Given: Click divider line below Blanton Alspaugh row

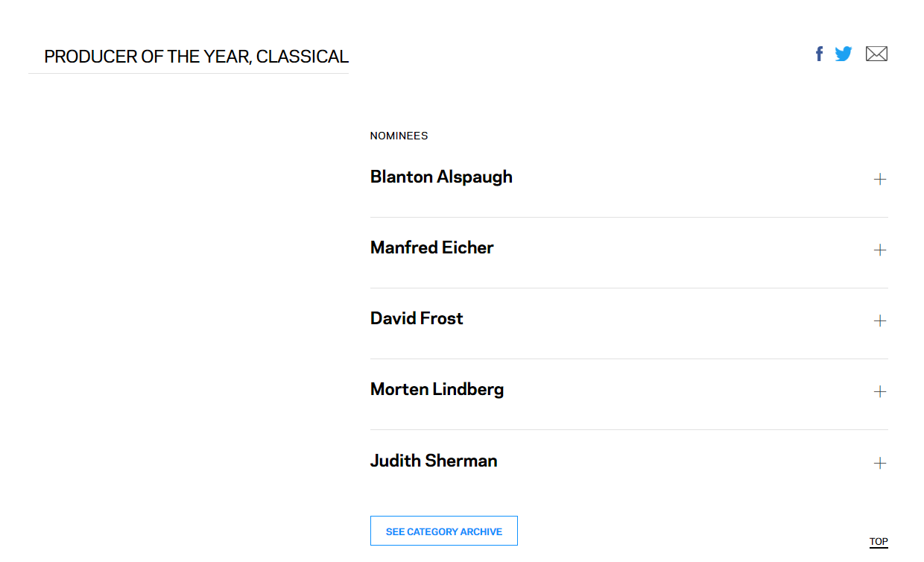Looking at the screenshot, I should tap(629, 217).
